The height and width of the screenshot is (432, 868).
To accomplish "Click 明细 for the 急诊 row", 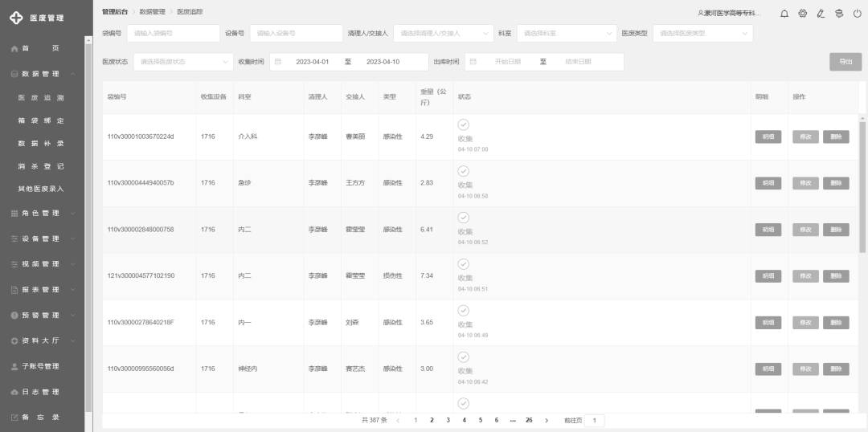I will pyautogui.click(x=768, y=183).
